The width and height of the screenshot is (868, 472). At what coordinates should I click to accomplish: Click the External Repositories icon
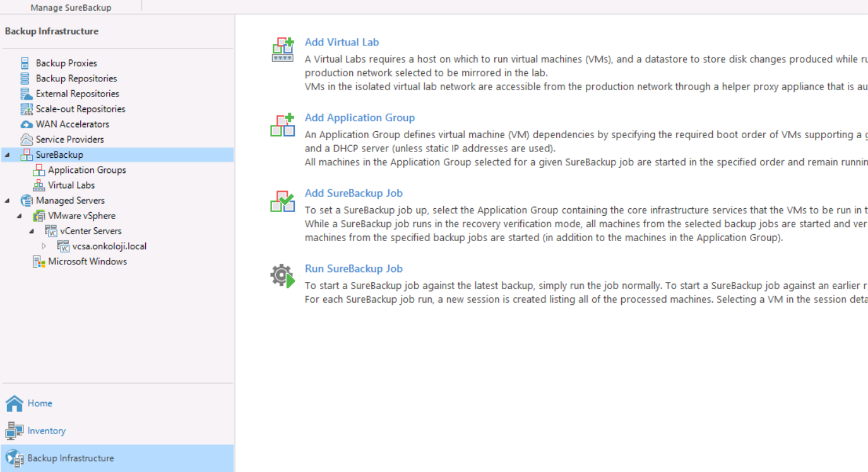click(x=26, y=93)
